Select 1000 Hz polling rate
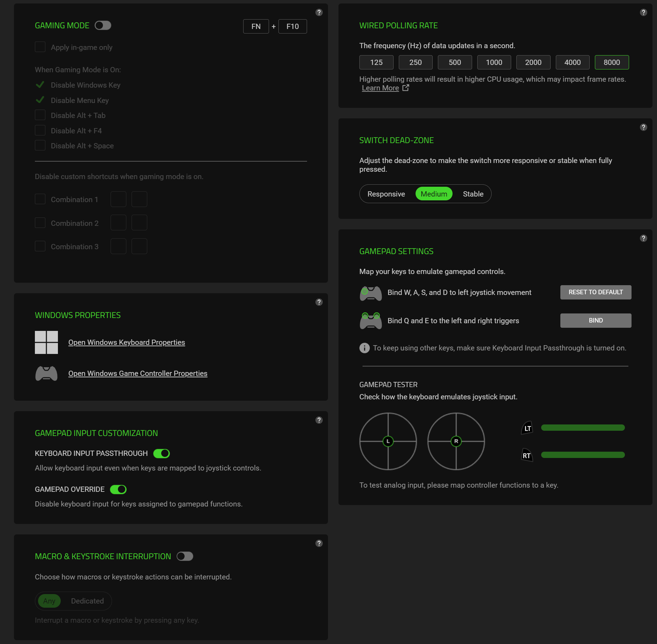The height and width of the screenshot is (644, 657). pos(494,62)
